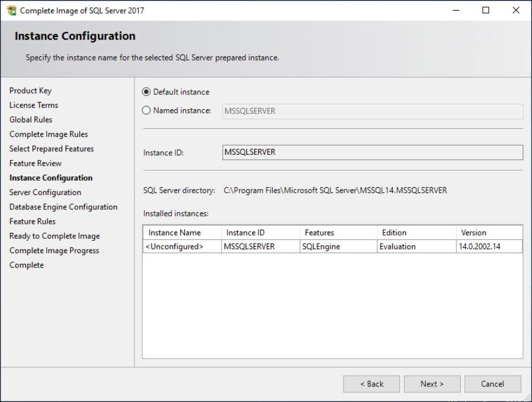Minimize the setup window
Viewport: 532px width, 402px height.
(x=456, y=10)
